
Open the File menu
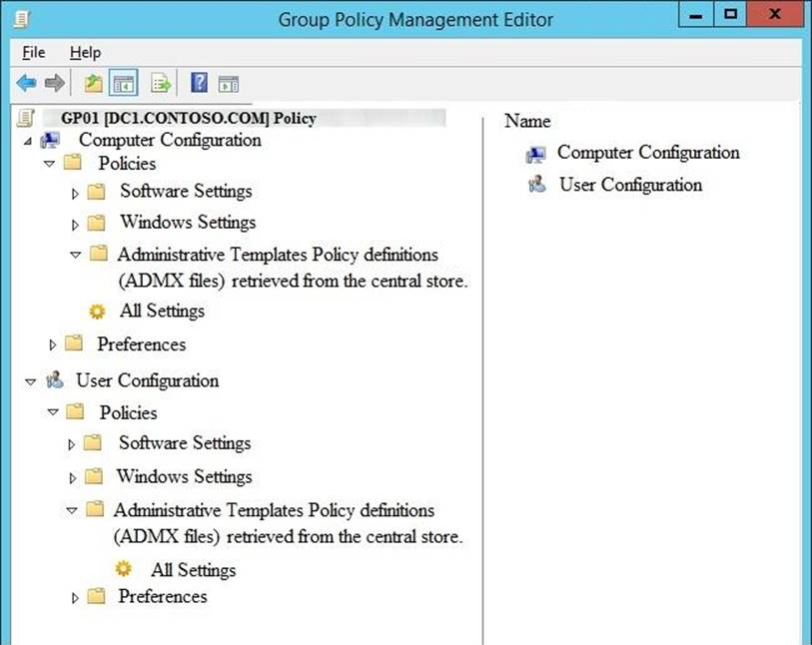34,52
